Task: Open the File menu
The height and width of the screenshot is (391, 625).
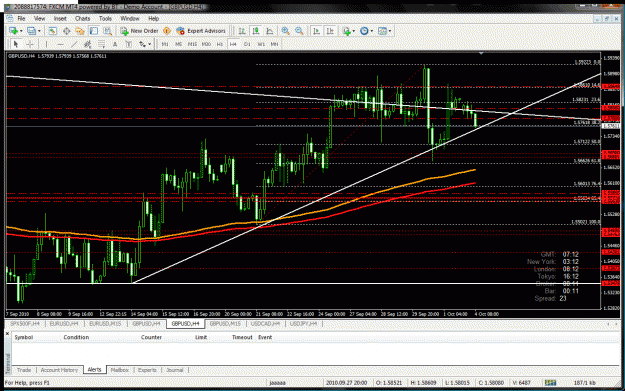Action: click(21, 18)
